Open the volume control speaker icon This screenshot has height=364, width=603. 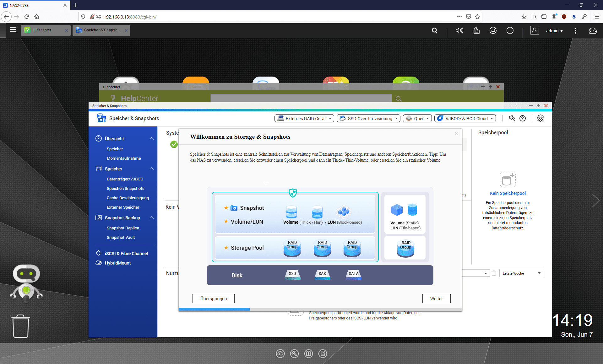point(459,30)
